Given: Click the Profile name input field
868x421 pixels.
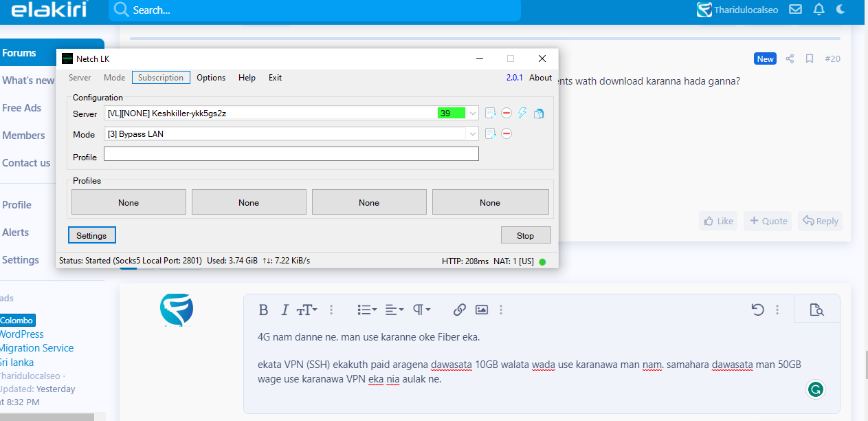Looking at the screenshot, I should pyautogui.click(x=291, y=154).
